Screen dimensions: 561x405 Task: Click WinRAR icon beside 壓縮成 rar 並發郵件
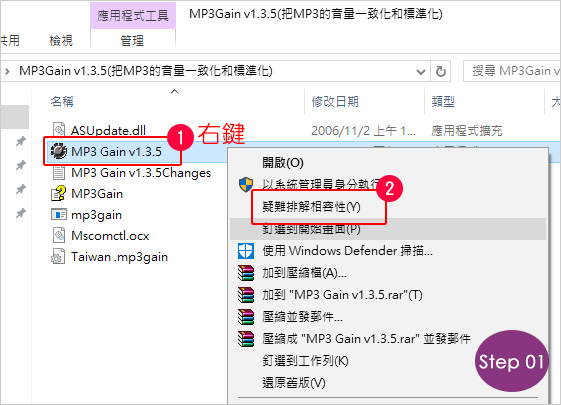(x=246, y=339)
